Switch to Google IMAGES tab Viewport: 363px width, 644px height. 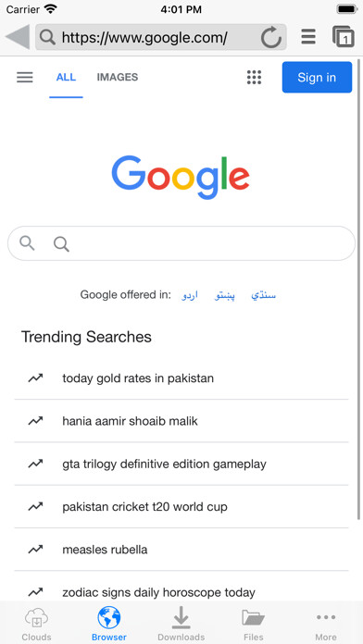pos(118,77)
